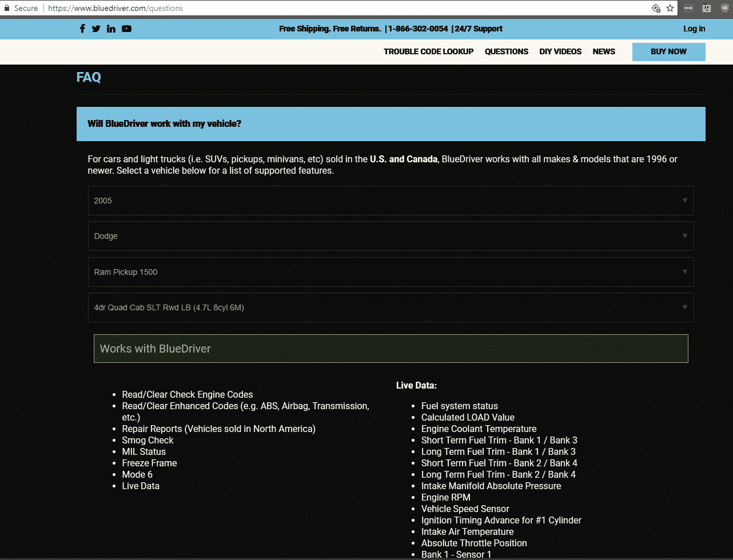733x560 pixels.
Task: Click the BUY NOW button
Action: 669,51
